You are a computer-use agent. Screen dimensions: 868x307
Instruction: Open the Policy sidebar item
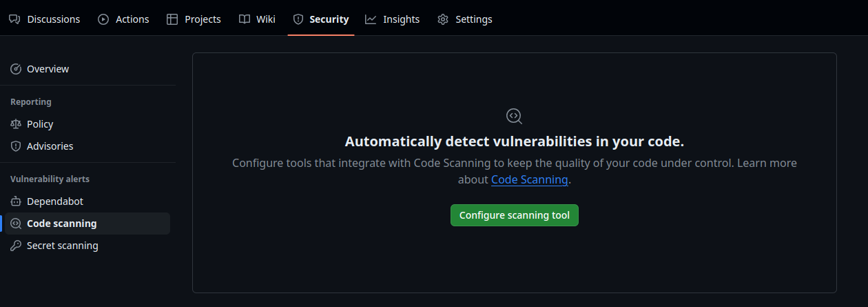point(87,124)
